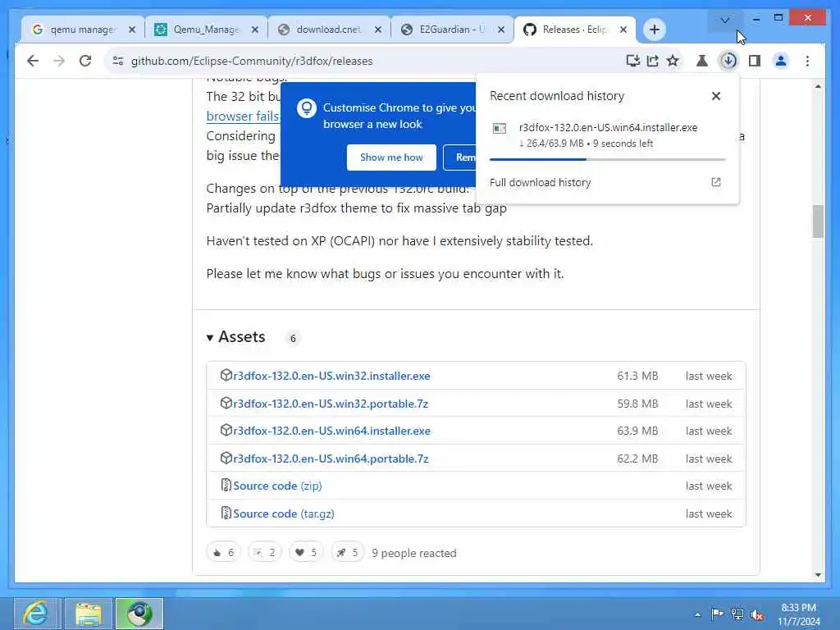This screenshot has width=840, height=630.
Task: Click '9 people reacted' text
Action: 414,553
